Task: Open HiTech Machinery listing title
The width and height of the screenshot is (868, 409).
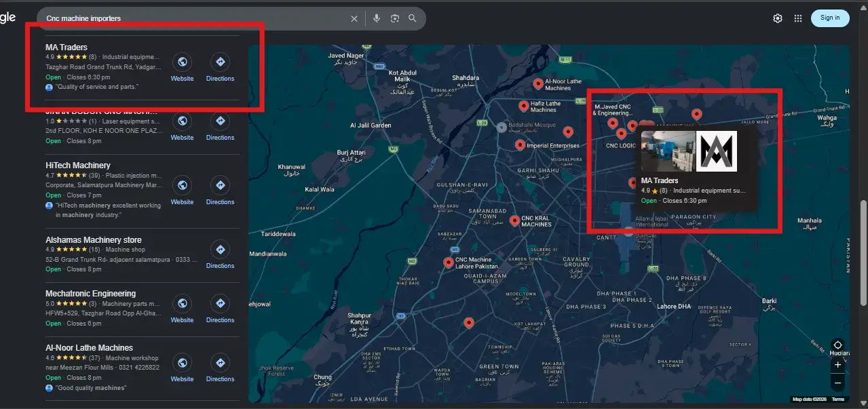Action: point(77,165)
